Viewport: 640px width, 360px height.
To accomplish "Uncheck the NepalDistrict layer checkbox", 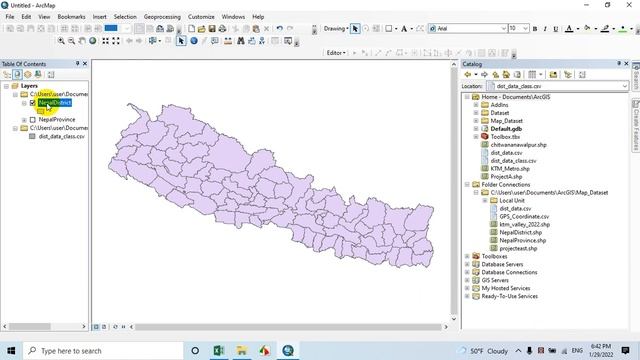I will [33, 103].
